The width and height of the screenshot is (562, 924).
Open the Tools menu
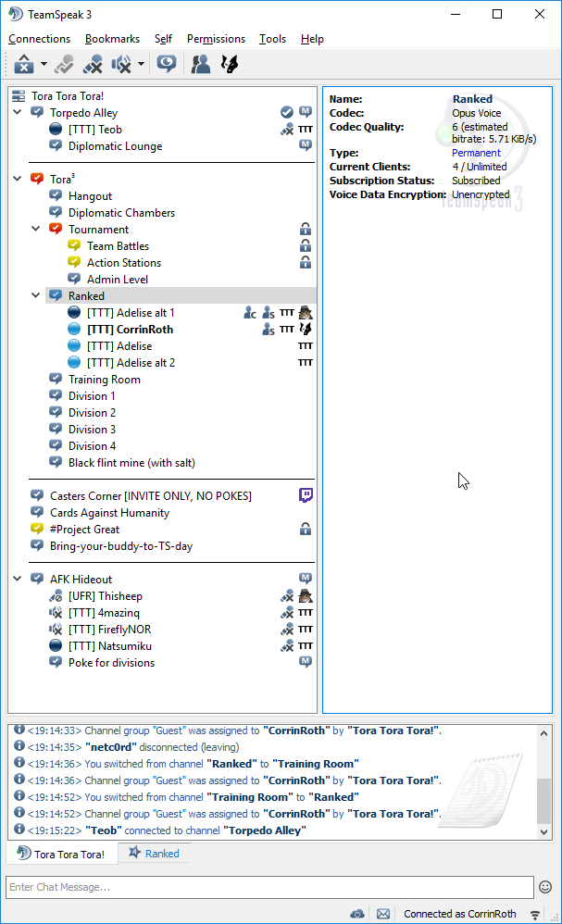[x=273, y=39]
